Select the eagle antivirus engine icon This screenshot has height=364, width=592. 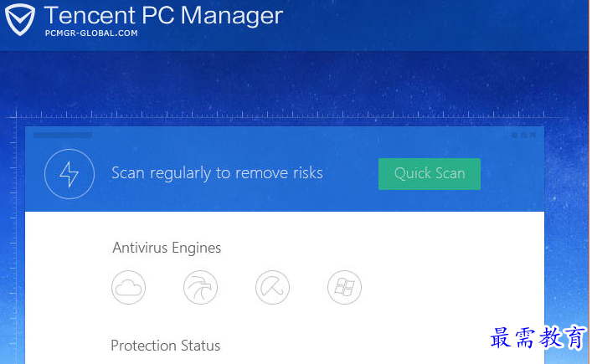200,287
